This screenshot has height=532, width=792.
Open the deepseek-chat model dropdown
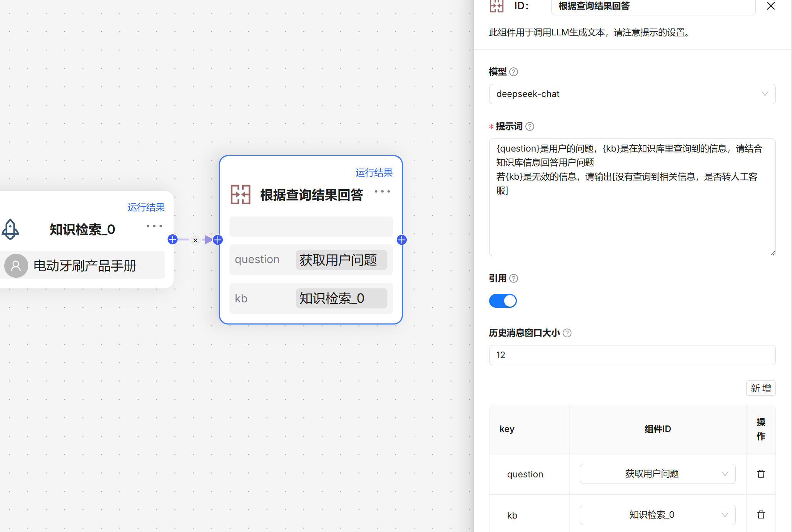coord(632,94)
